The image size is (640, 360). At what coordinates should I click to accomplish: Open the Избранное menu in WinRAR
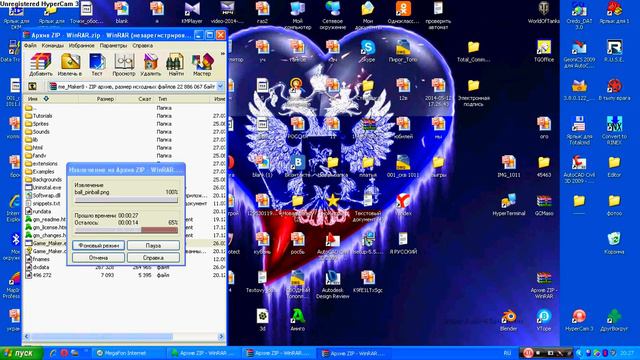click(x=82, y=45)
